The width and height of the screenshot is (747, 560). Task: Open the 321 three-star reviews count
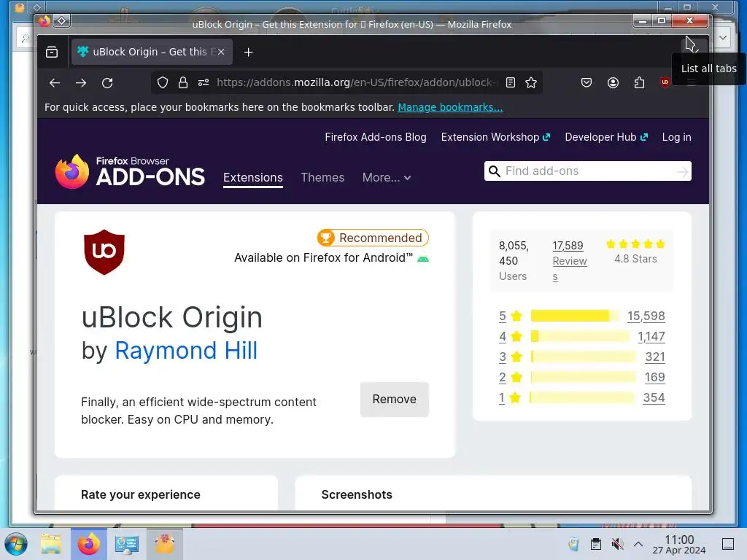(655, 357)
